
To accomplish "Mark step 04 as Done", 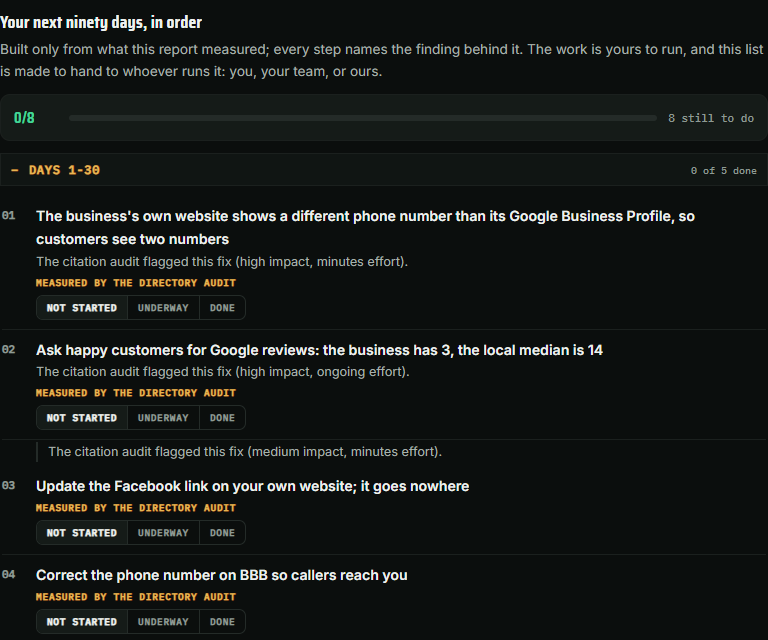I will pos(222,622).
